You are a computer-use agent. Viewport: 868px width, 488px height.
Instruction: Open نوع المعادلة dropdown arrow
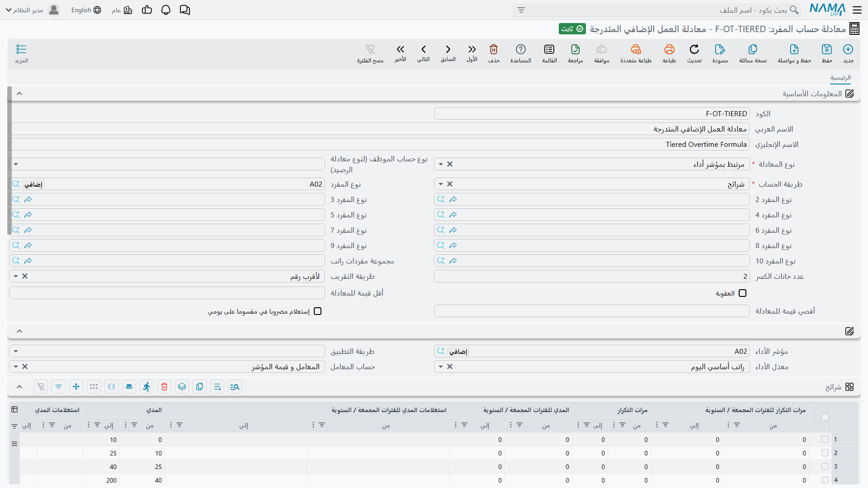coord(441,164)
